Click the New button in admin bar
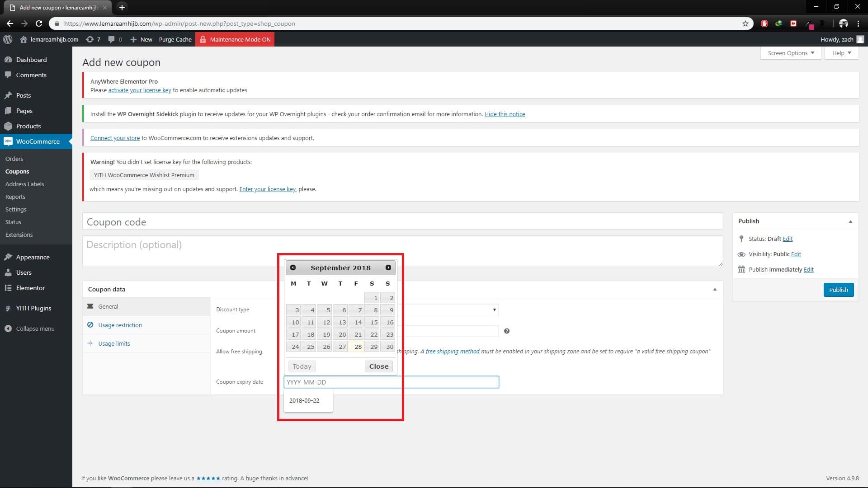 click(x=141, y=39)
